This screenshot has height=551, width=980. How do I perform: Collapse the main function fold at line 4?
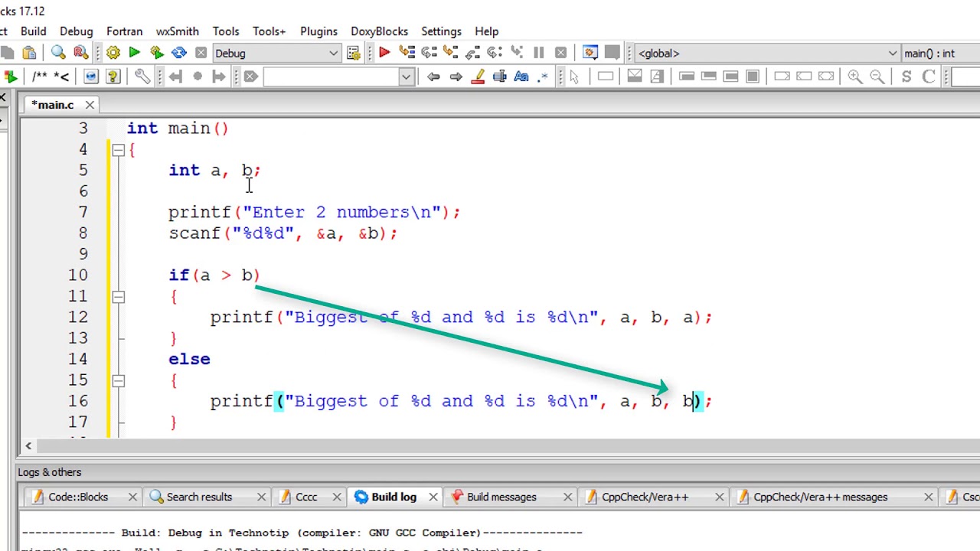[118, 150]
